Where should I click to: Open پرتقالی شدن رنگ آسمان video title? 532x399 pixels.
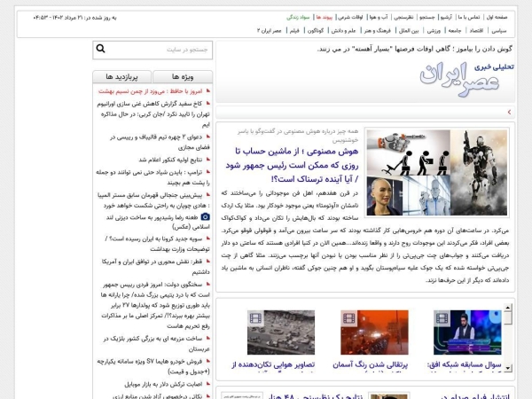[x=370, y=364]
